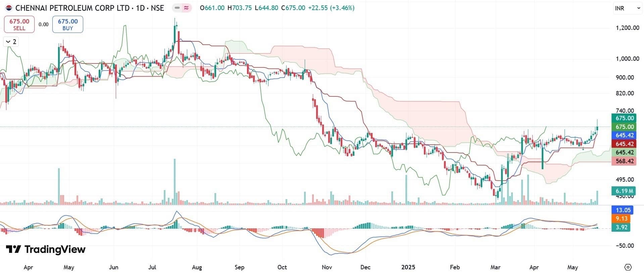This screenshot has height=273, width=644.
Task: Click the Aug label on time axis
Action: (x=197, y=267)
